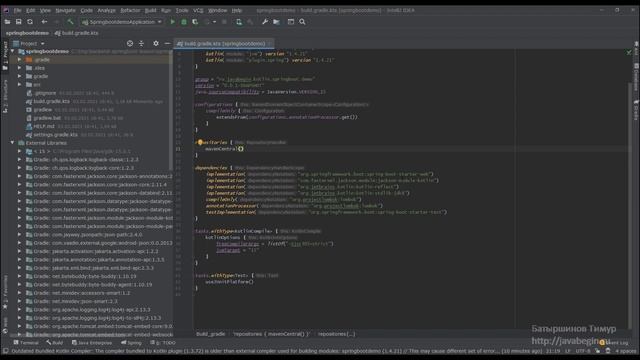Image resolution: width=640 pixels, height=360 pixels.
Task: Open the File menu
Action: pyautogui.click(x=17, y=10)
